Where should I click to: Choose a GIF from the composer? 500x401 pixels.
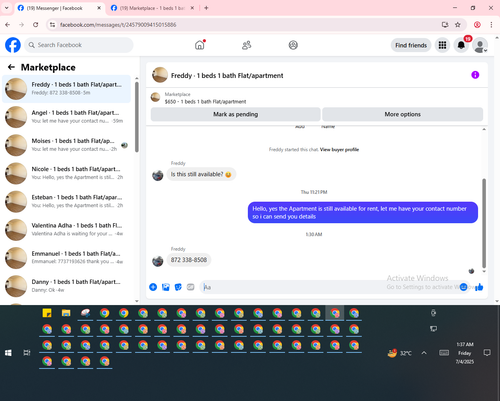(x=190, y=287)
